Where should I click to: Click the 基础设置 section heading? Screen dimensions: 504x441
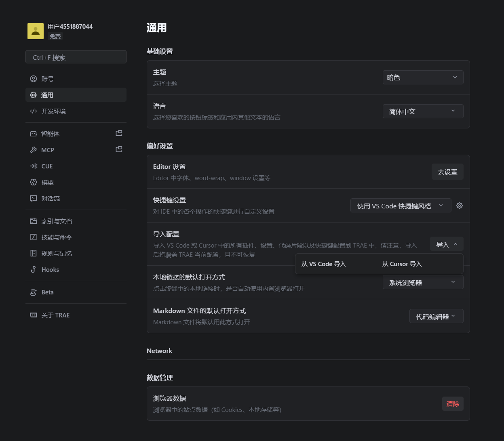pyautogui.click(x=160, y=51)
